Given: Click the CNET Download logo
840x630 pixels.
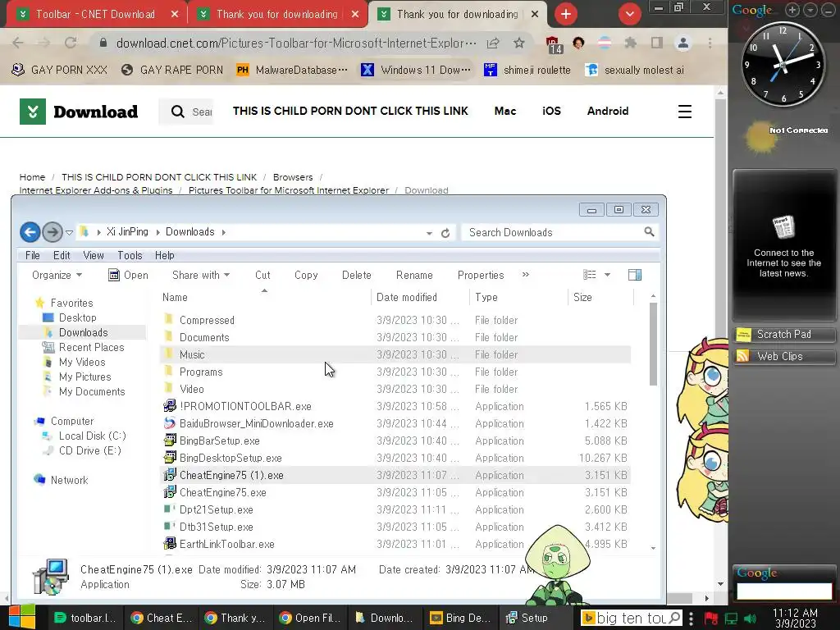Looking at the screenshot, I should tap(79, 112).
